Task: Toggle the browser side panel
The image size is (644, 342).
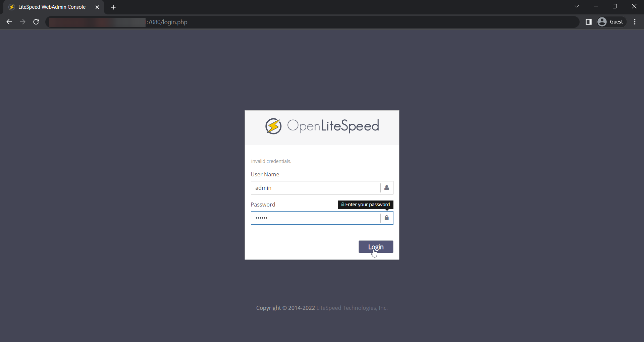Action: 588,22
